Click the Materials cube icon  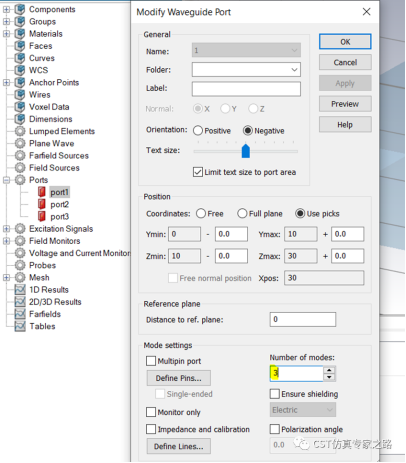point(20,34)
